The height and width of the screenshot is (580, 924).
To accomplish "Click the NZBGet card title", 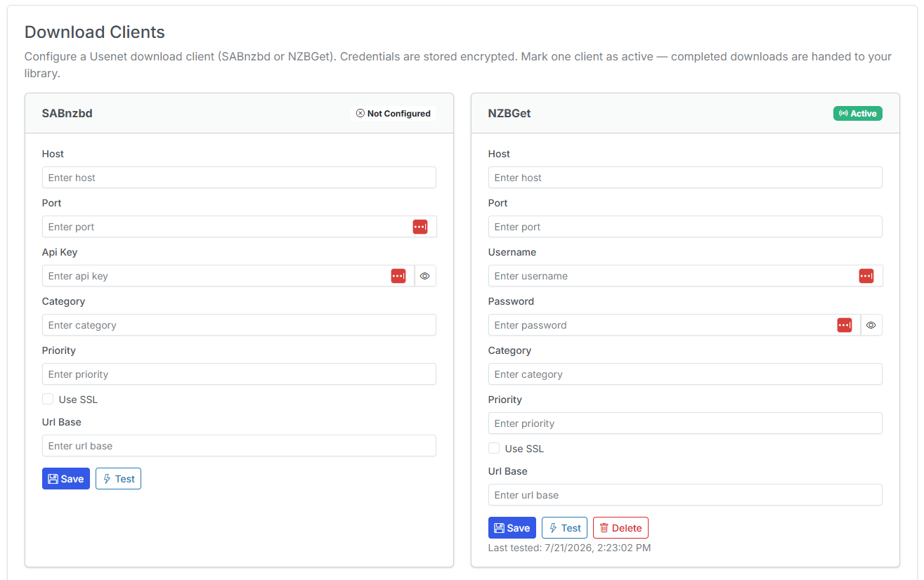I will [509, 113].
